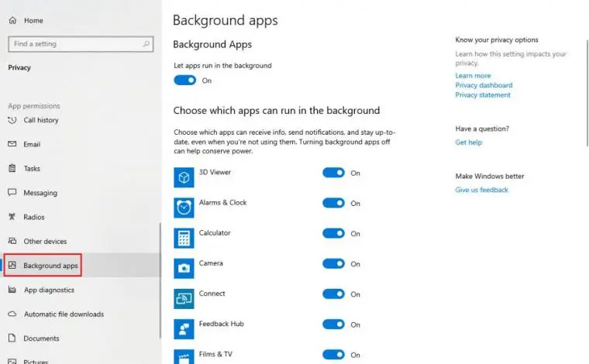
Task: Select Radios in the sidebar
Action: (x=34, y=217)
